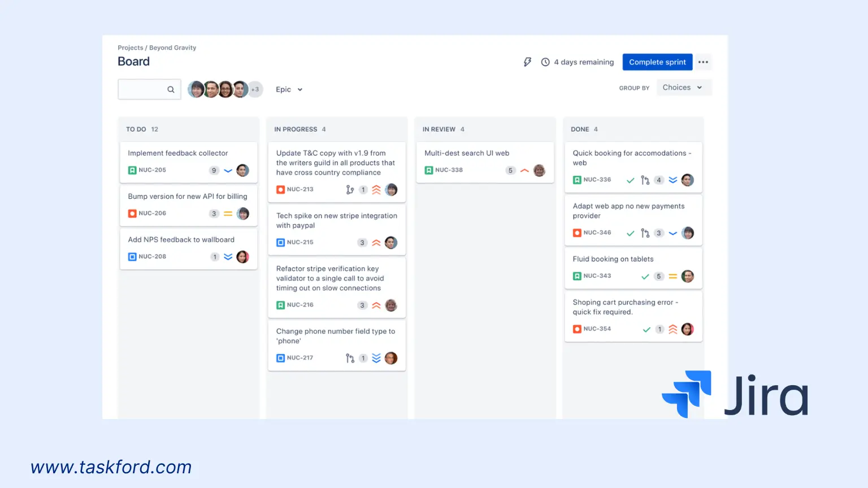Toggle the green checkmark on NUC-346

pos(630,233)
